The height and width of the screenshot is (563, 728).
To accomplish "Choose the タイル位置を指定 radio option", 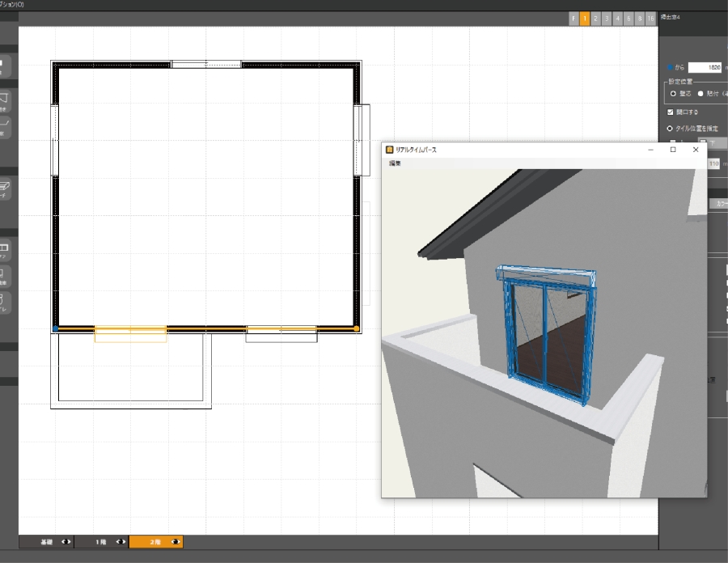I will (670, 128).
